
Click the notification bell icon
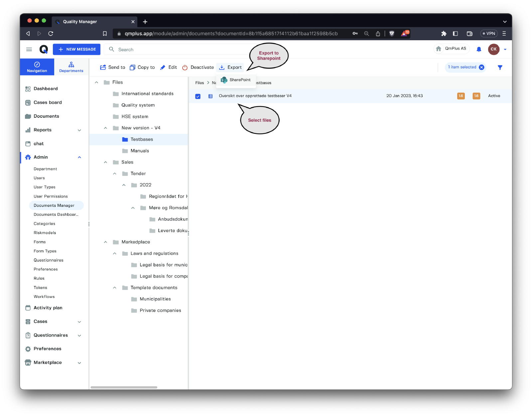[x=479, y=49]
